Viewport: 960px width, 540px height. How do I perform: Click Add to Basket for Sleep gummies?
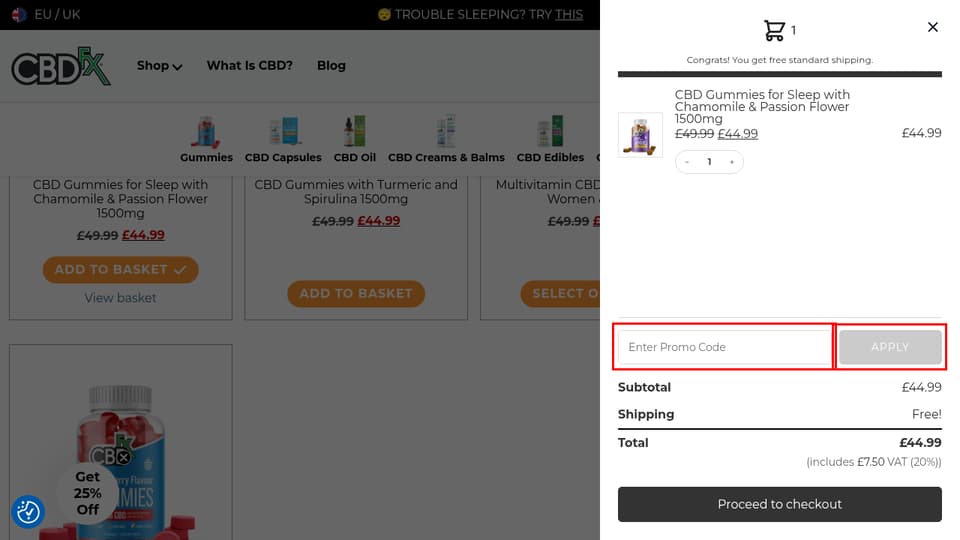pyautogui.click(x=121, y=270)
